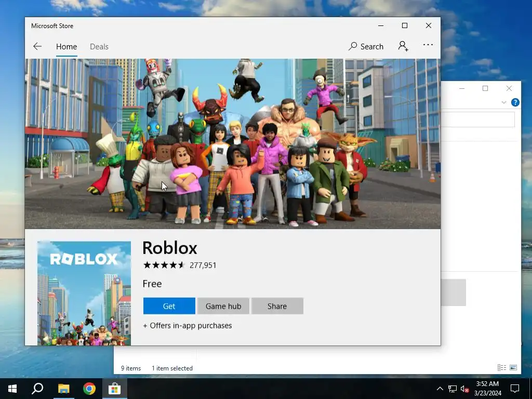Open the taskbar clock showing 3:52 AM

(487, 389)
